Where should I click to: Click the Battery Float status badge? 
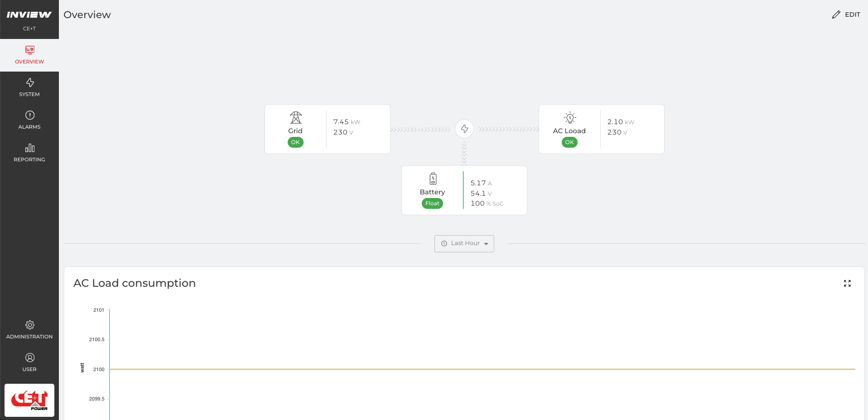click(432, 203)
